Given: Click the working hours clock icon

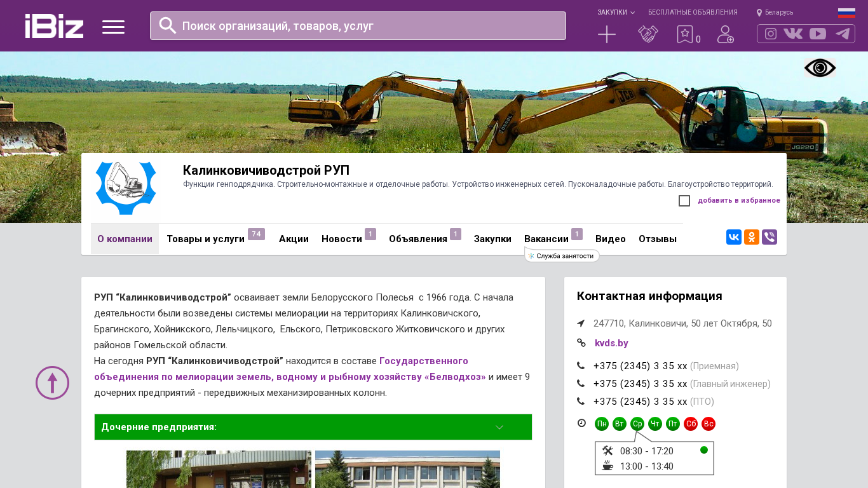Looking at the screenshot, I should coord(581,423).
